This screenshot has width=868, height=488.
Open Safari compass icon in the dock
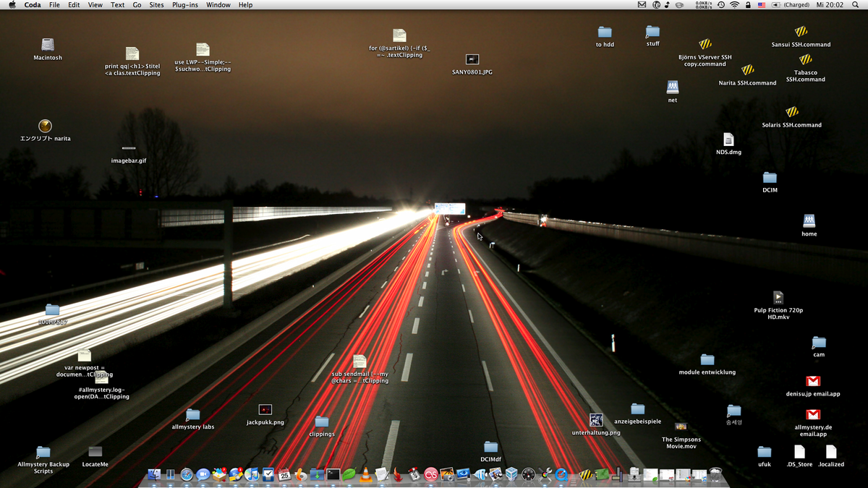[x=187, y=474]
